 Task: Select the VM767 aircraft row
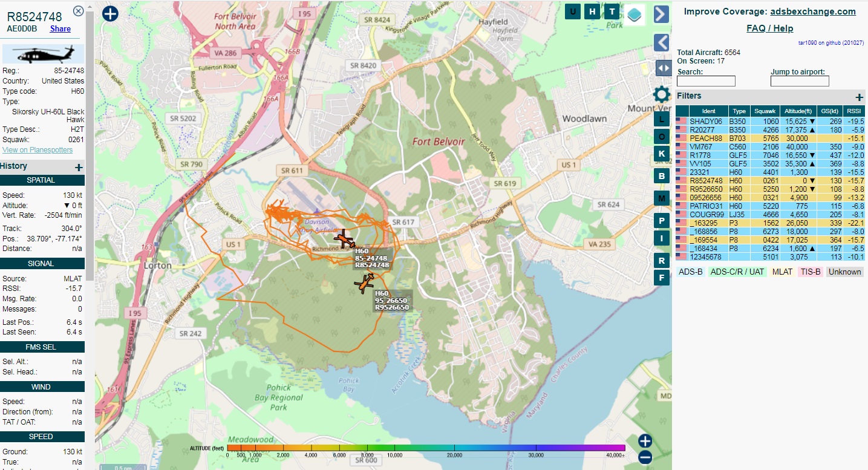(770, 147)
